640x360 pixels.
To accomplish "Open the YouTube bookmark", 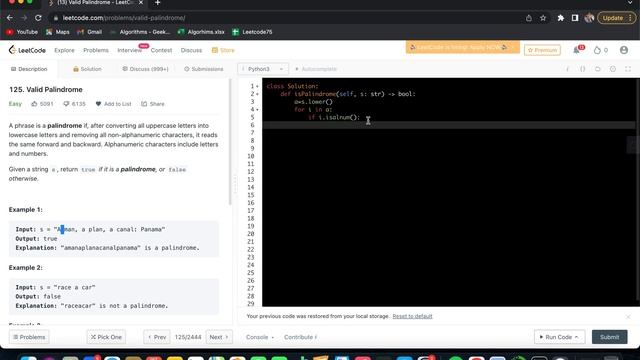I will pos(22,32).
